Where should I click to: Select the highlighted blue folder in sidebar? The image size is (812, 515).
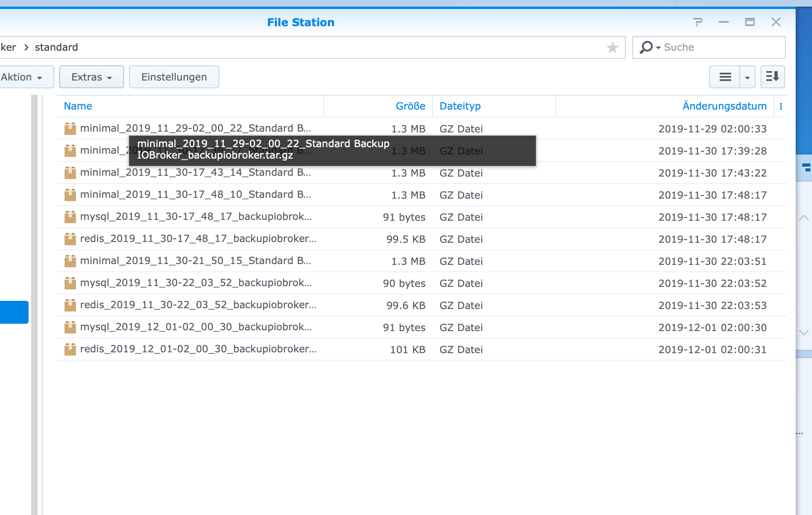(x=14, y=312)
